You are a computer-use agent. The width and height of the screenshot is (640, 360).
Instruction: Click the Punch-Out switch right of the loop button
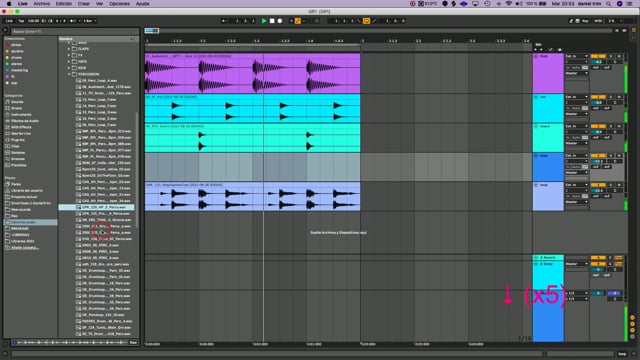click(x=373, y=21)
